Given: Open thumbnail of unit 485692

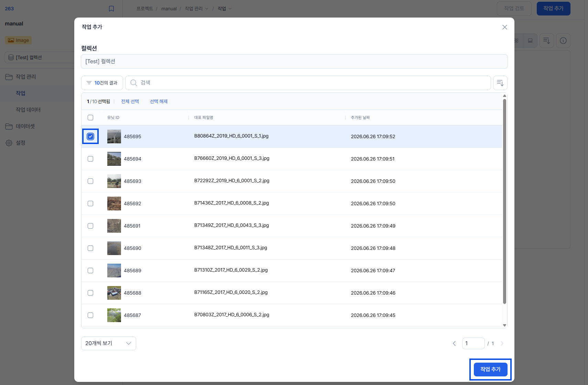Looking at the screenshot, I should tap(114, 203).
